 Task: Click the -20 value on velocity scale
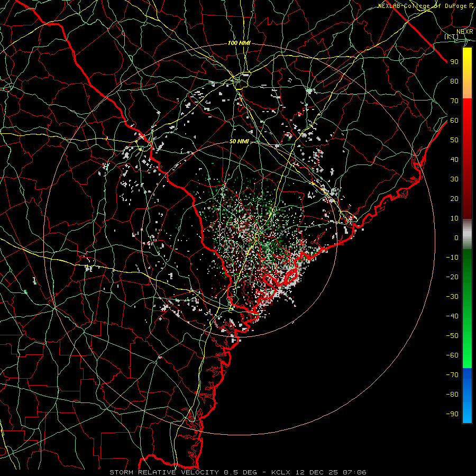point(452,277)
